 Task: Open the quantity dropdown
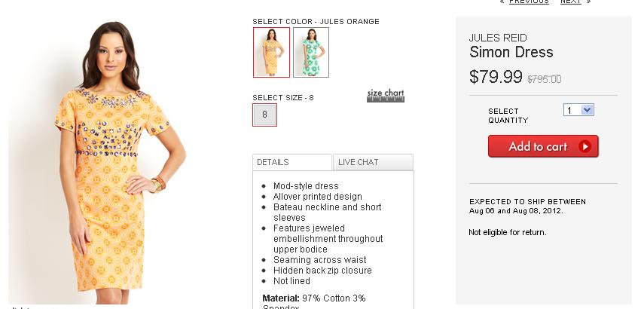click(x=578, y=110)
